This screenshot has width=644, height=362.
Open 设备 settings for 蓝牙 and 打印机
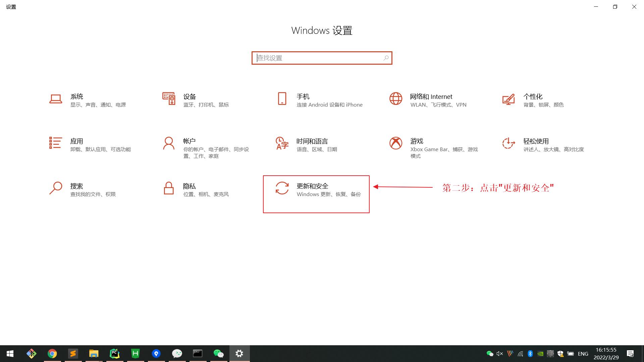point(190,100)
